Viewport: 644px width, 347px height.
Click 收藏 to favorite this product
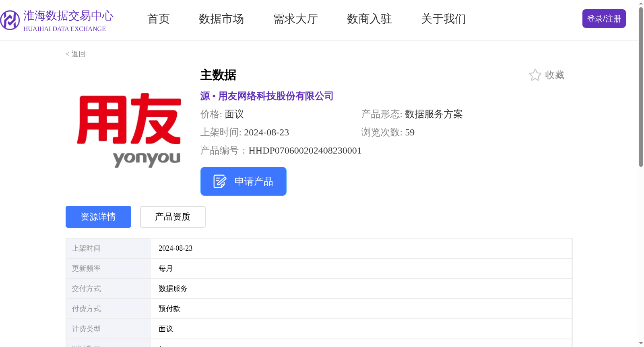pos(555,75)
